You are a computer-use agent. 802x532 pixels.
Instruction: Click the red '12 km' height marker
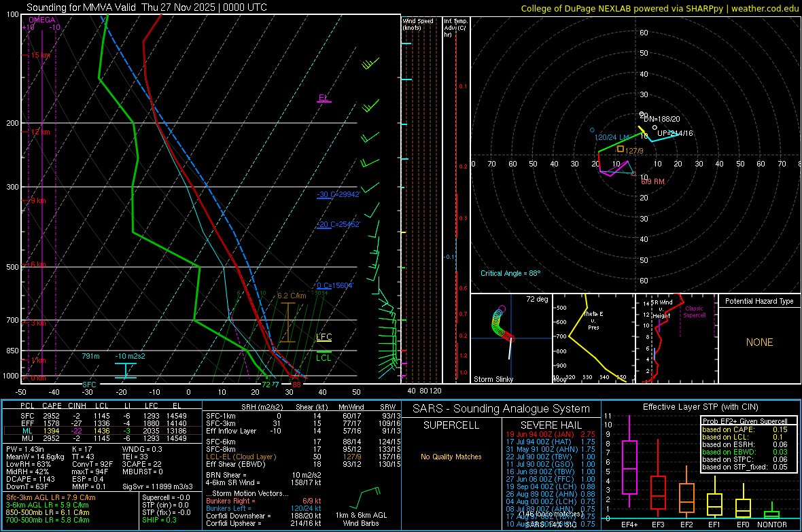[40, 132]
